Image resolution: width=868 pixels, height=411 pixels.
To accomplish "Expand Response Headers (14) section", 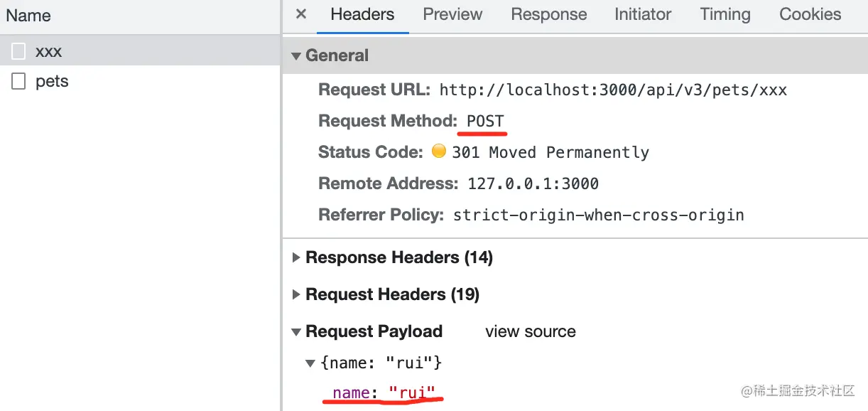I will point(296,257).
